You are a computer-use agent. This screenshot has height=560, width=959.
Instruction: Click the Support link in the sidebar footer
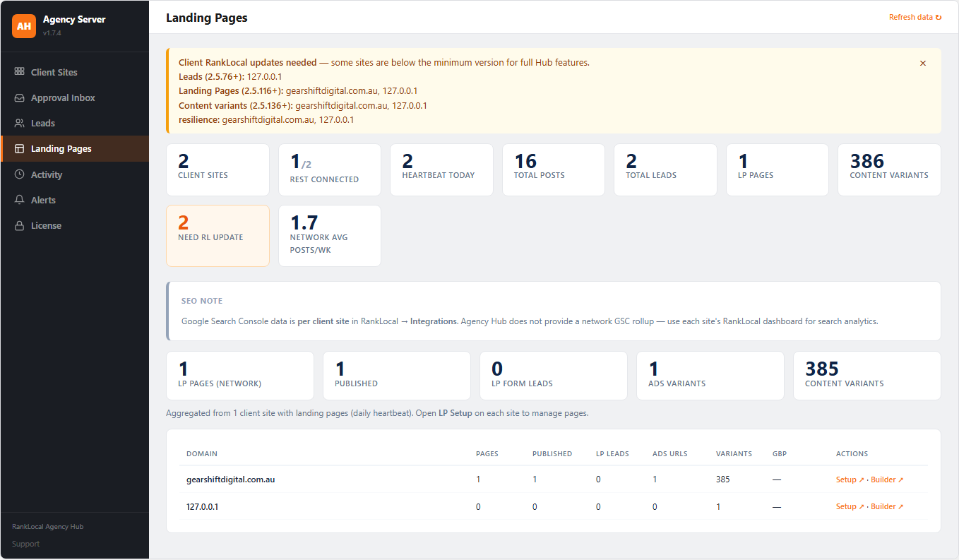25,544
